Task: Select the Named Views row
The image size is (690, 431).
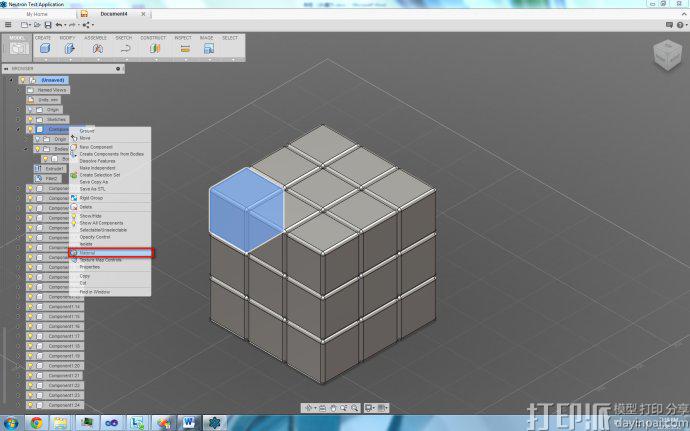Action: pos(48,90)
